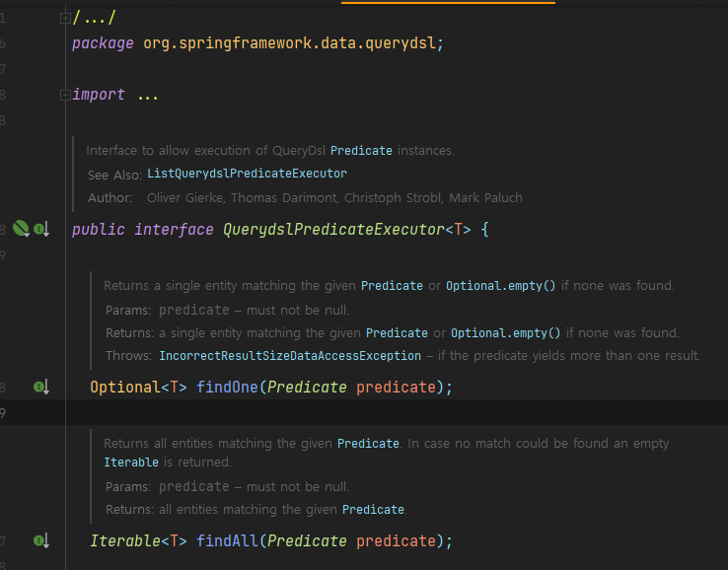Open Optional.empty() link in findOne summary line
This screenshot has width=728, height=570.
point(500,285)
